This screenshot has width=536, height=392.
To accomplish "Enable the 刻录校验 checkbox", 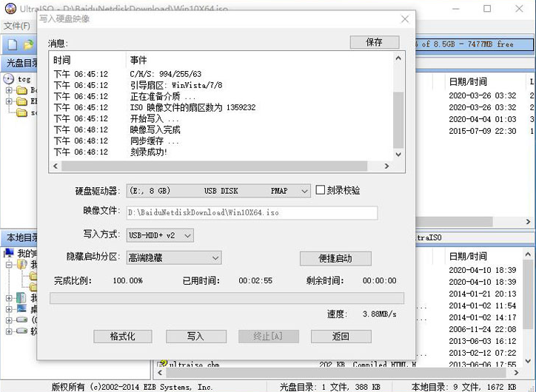I will [x=320, y=190].
